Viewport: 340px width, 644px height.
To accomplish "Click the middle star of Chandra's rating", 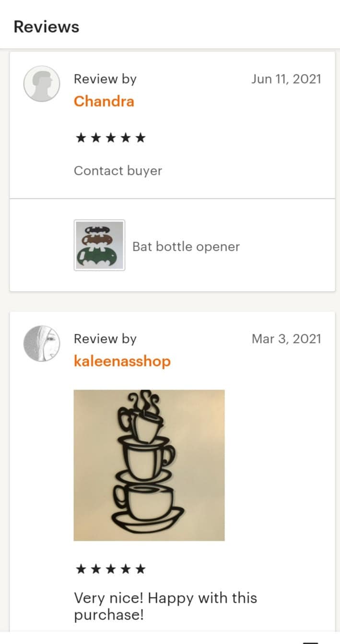I will (111, 138).
